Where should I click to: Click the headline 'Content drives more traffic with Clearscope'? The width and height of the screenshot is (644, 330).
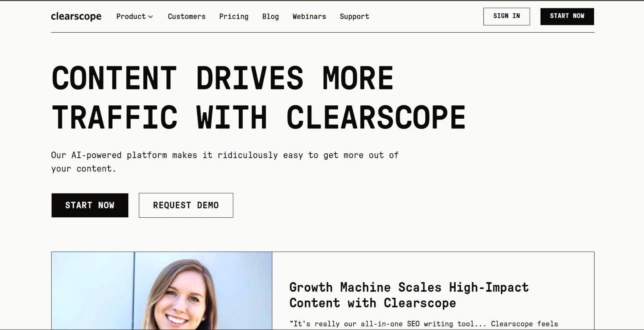coord(258,97)
